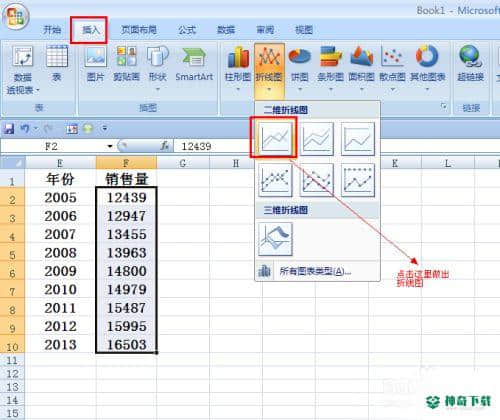
Task: Expand the other charts (其他图表) dropdown
Action: pyautogui.click(x=427, y=68)
